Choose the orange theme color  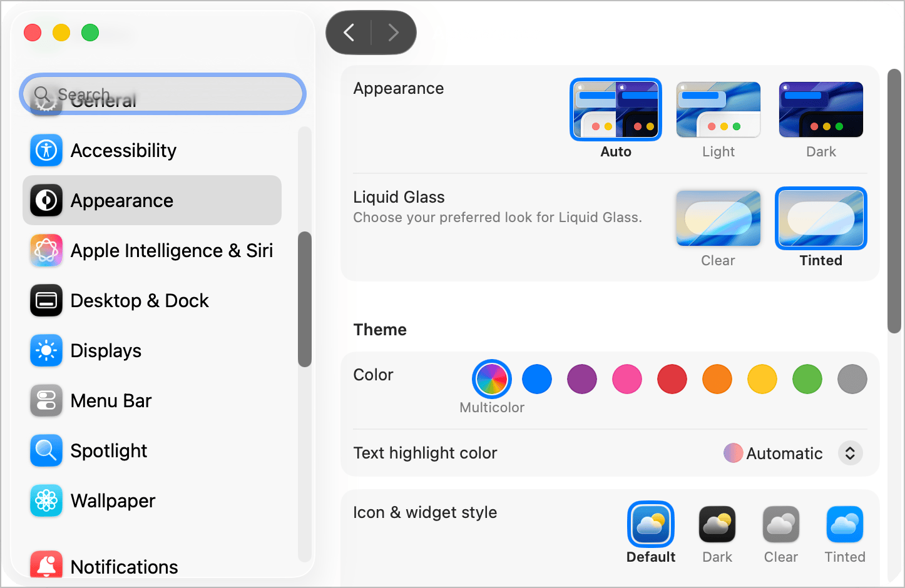point(717,379)
